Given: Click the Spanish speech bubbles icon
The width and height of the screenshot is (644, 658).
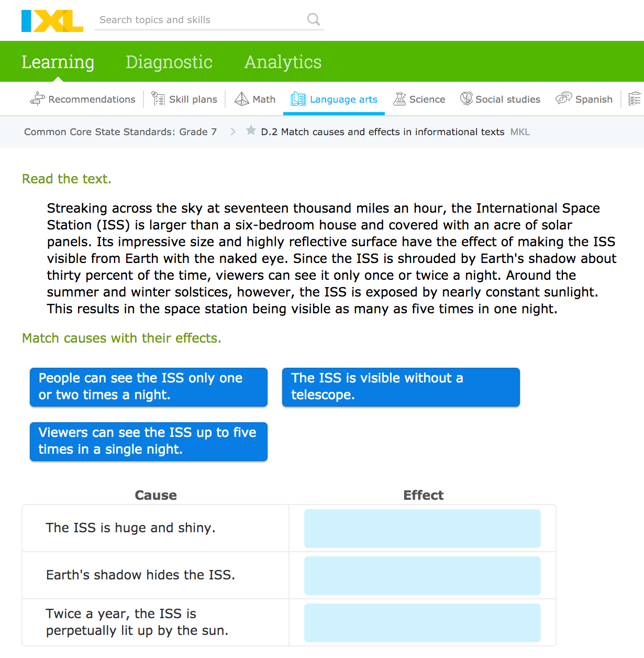Looking at the screenshot, I should (x=563, y=98).
